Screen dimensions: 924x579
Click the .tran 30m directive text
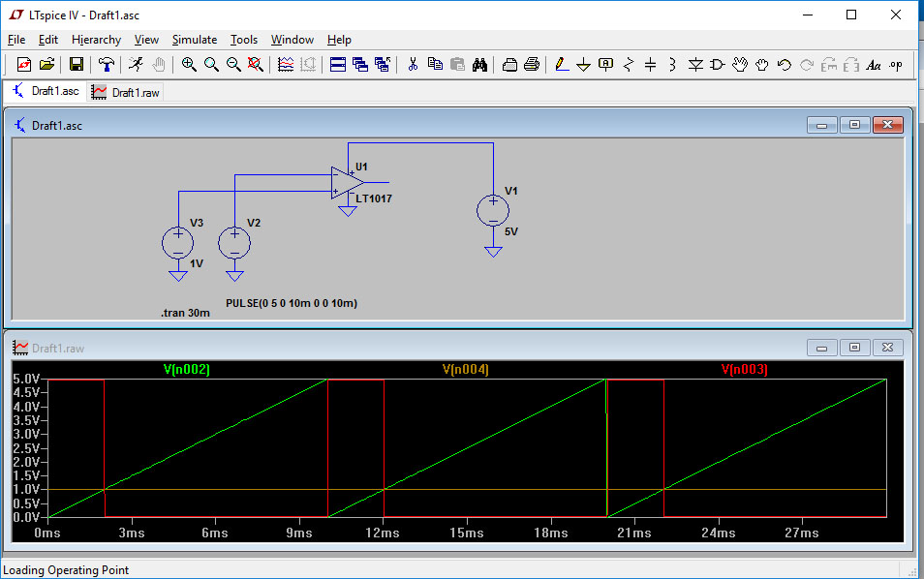[x=185, y=313]
